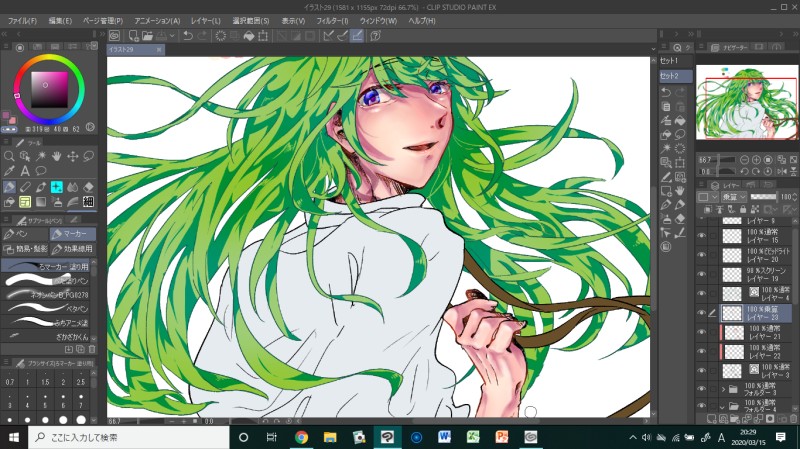The width and height of the screenshot is (800, 449).
Task: Open ファイル(F) menu
Action: tap(22, 21)
